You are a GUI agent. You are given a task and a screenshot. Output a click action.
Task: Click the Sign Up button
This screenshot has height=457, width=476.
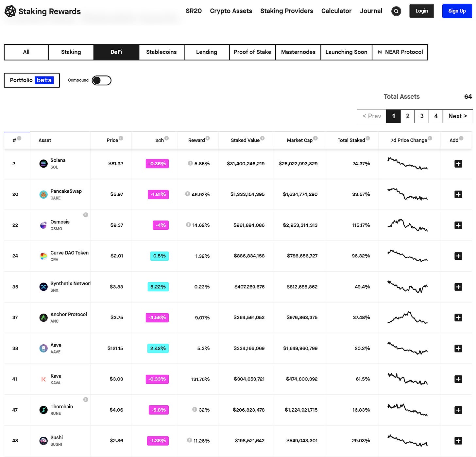[x=457, y=11]
